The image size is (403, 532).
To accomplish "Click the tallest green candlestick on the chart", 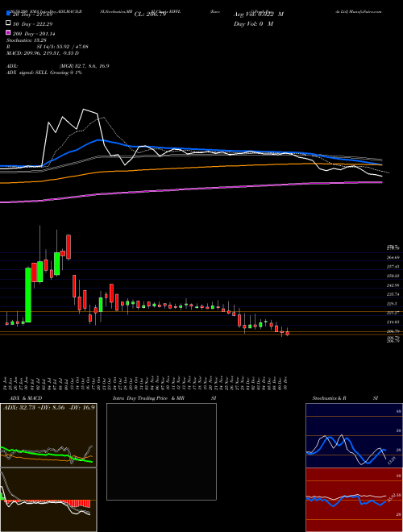I will (28, 295).
